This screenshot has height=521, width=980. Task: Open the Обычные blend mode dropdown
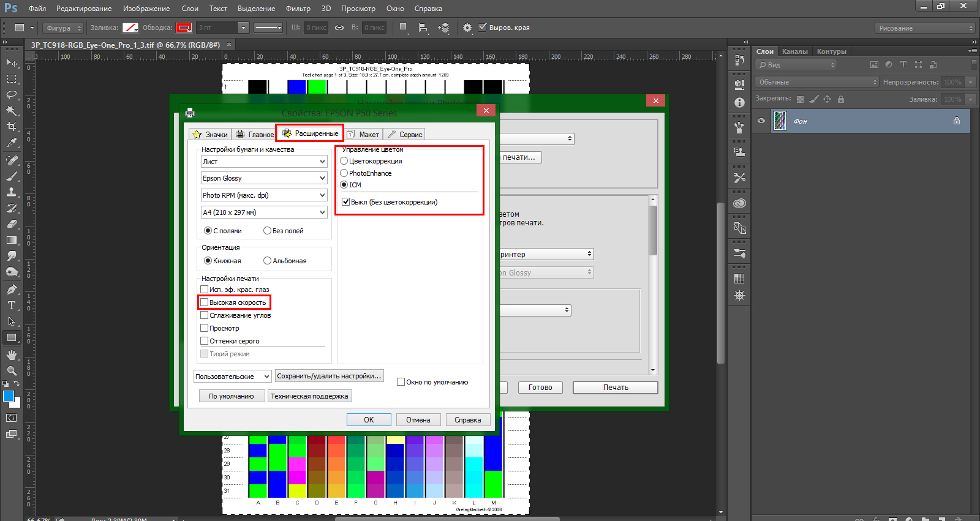tap(817, 82)
